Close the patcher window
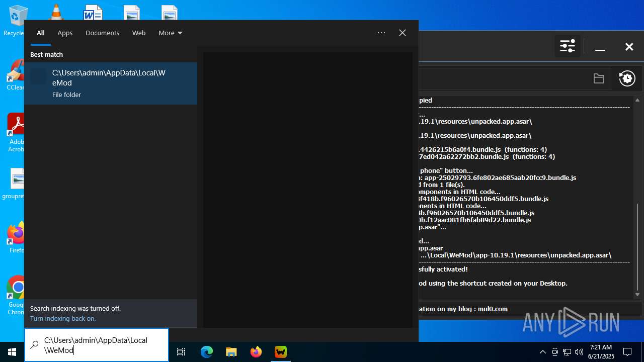The width and height of the screenshot is (644, 362). click(629, 47)
